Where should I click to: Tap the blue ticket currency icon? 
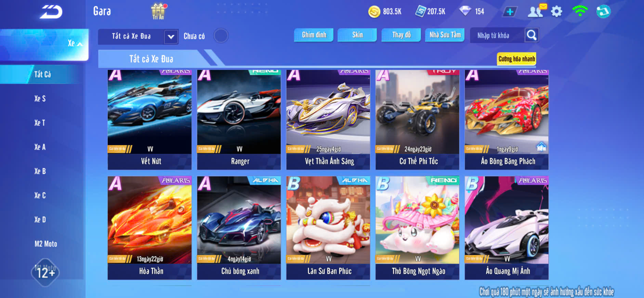coord(420,11)
